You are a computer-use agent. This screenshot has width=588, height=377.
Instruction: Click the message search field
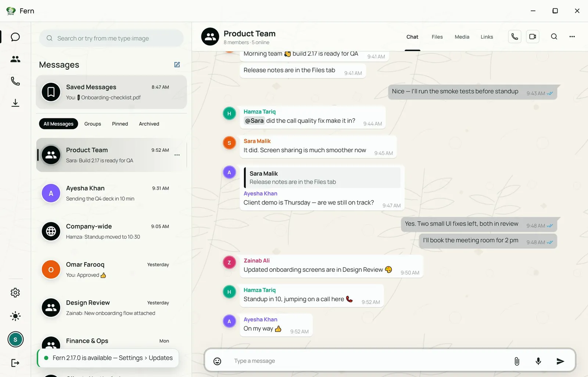[111, 38]
